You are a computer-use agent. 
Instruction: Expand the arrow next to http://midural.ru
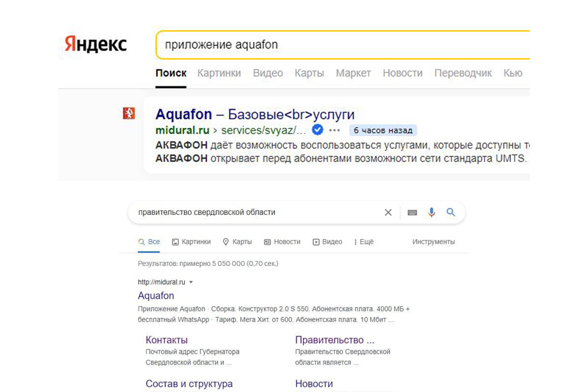[x=191, y=282]
